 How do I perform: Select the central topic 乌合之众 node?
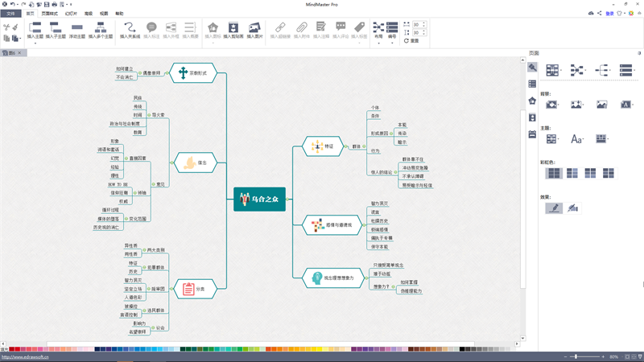point(259,199)
